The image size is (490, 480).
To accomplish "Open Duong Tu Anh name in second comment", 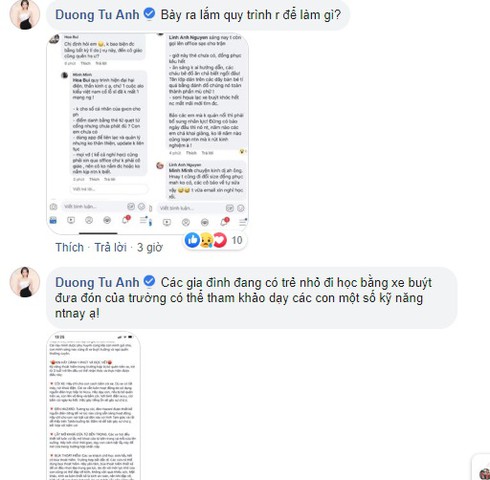I will point(97,282).
